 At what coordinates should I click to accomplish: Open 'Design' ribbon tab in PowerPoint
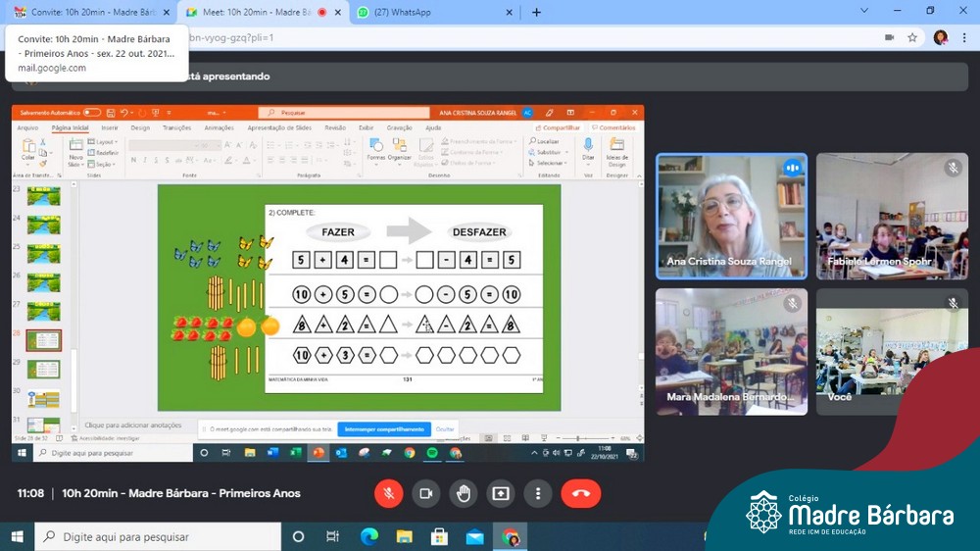point(140,127)
